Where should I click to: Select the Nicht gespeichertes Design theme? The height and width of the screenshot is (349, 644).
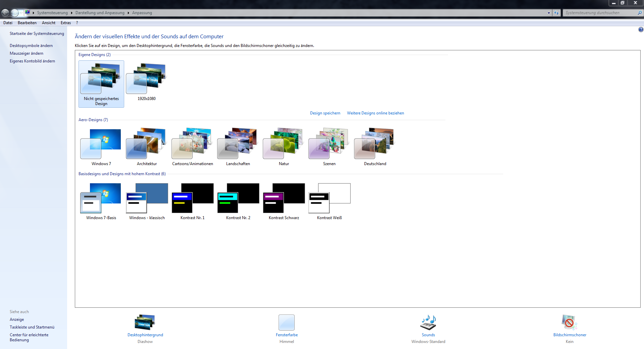click(101, 84)
